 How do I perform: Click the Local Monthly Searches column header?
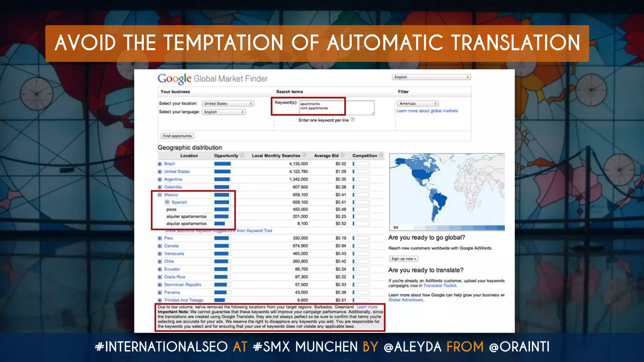pyautogui.click(x=276, y=156)
